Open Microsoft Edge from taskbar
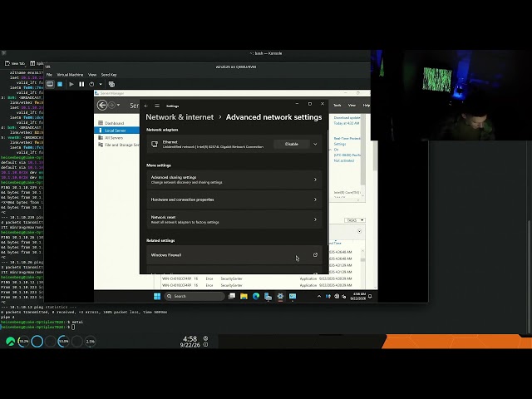Image resolution: width=532 pixels, height=399 pixels. [256, 296]
